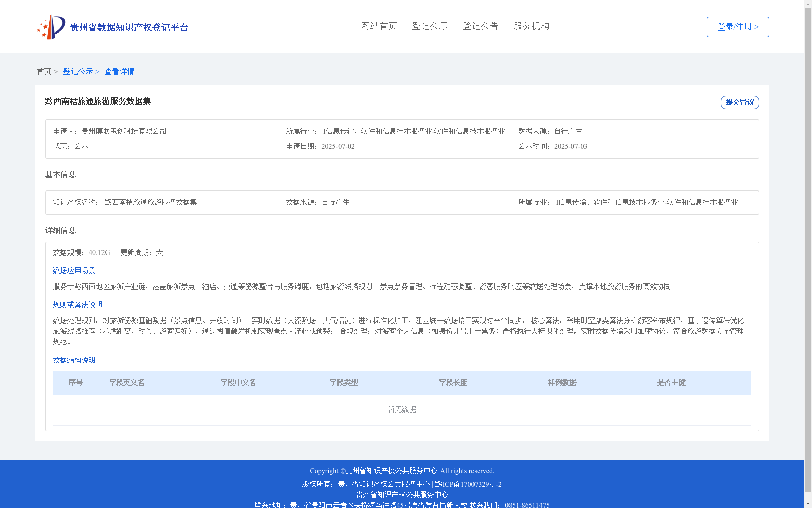Viewport: 812px width, 508px height.
Task: Open the 登记公示 navigation menu item
Action: (x=430, y=26)
